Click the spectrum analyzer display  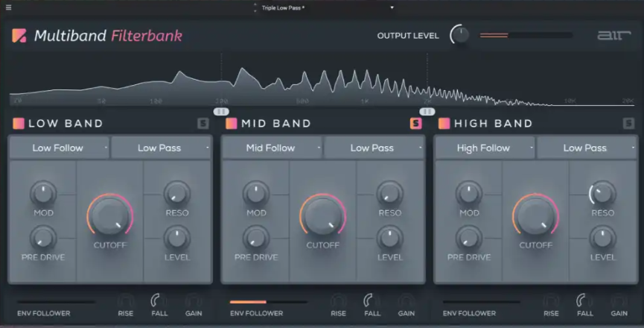(x=322, y=81)
